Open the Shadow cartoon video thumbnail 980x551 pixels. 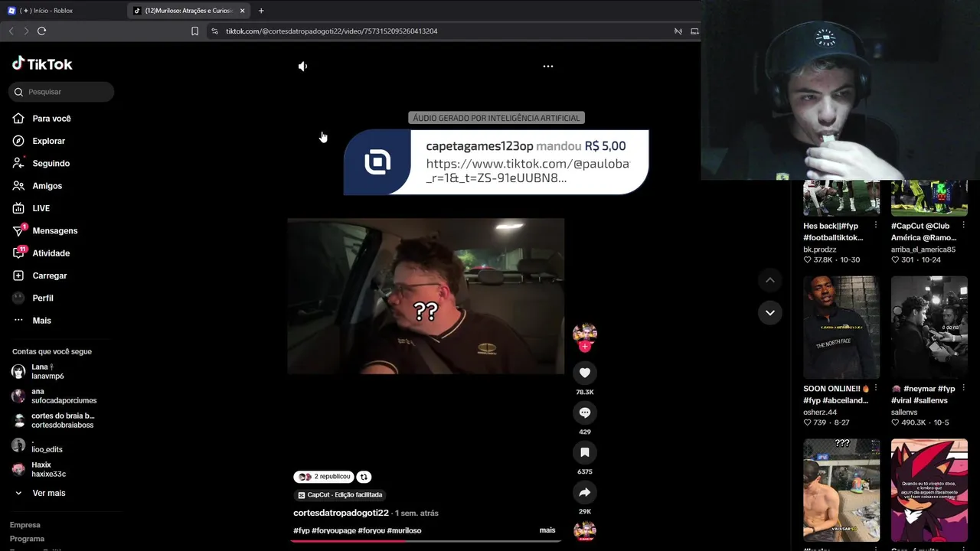pyautogui.click(x=929, y=490)
